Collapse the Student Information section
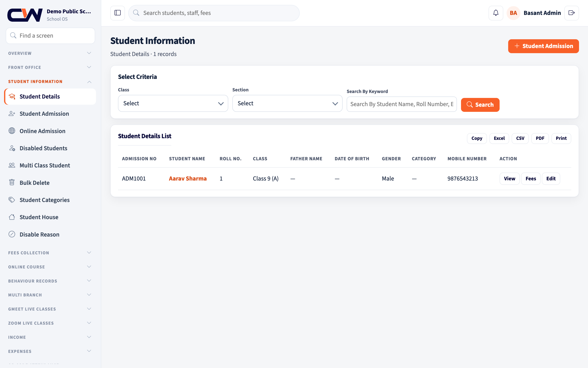This screenshot has height=368, width=588. (x=50, y=82)
